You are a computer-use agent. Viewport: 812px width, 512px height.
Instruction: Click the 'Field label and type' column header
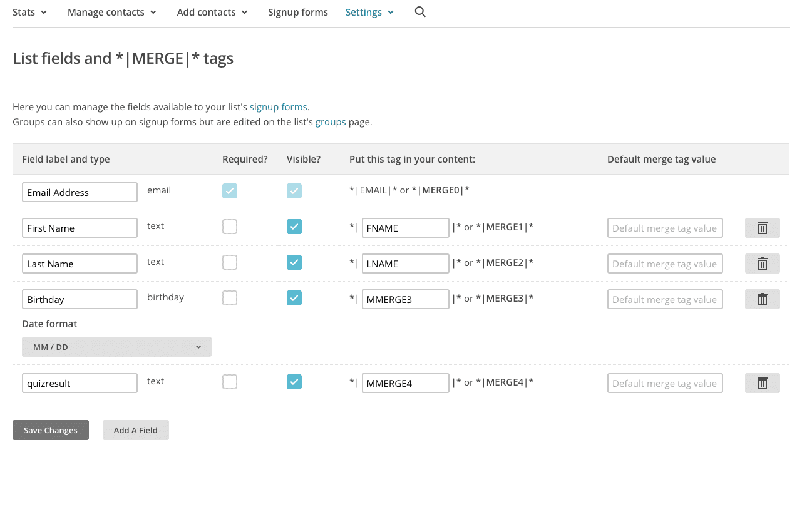click(x=66, y=159)
